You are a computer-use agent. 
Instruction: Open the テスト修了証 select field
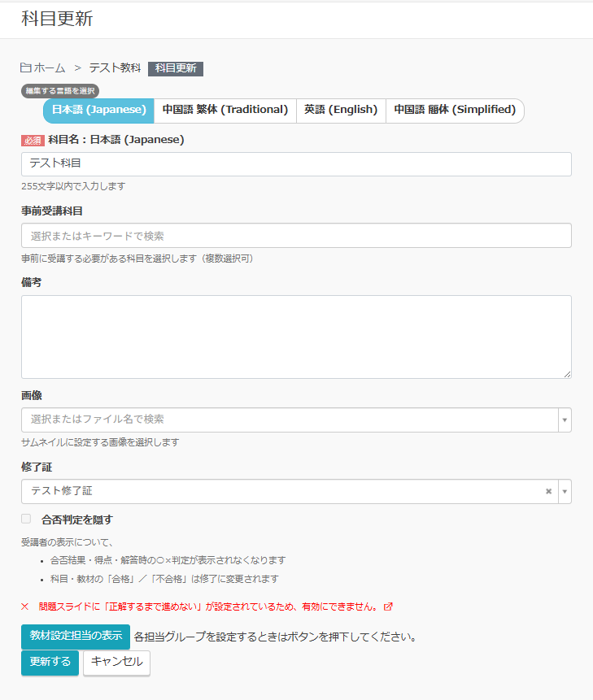pos(281,491)
